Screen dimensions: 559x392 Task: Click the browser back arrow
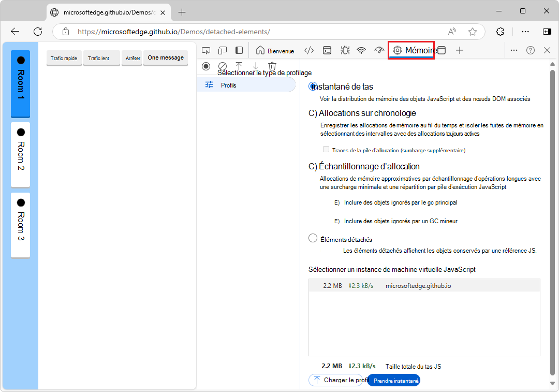tap(15, 32)
